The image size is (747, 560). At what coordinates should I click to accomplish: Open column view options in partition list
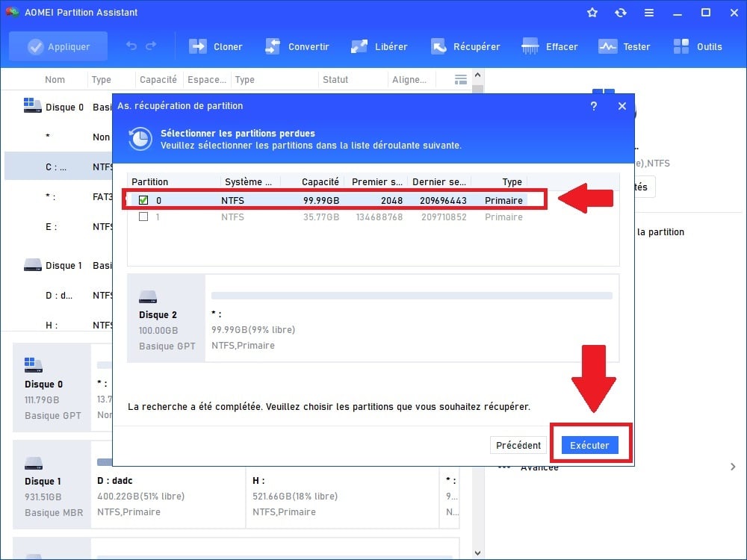(461, 80)
